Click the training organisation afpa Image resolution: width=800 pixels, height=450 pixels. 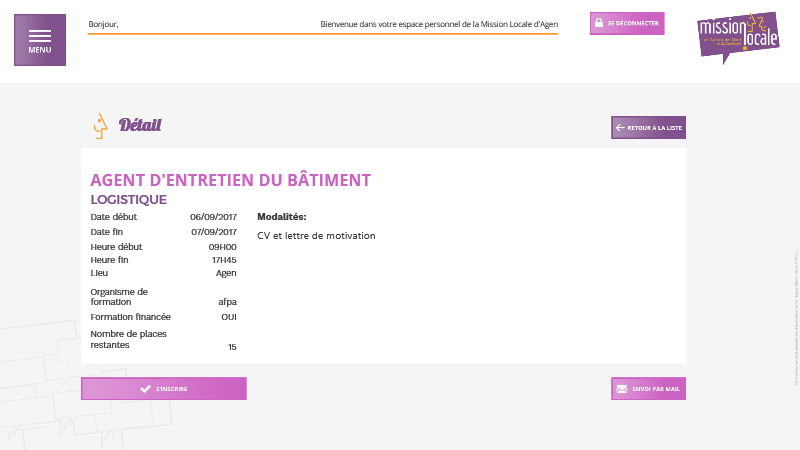tap(227, 301)
